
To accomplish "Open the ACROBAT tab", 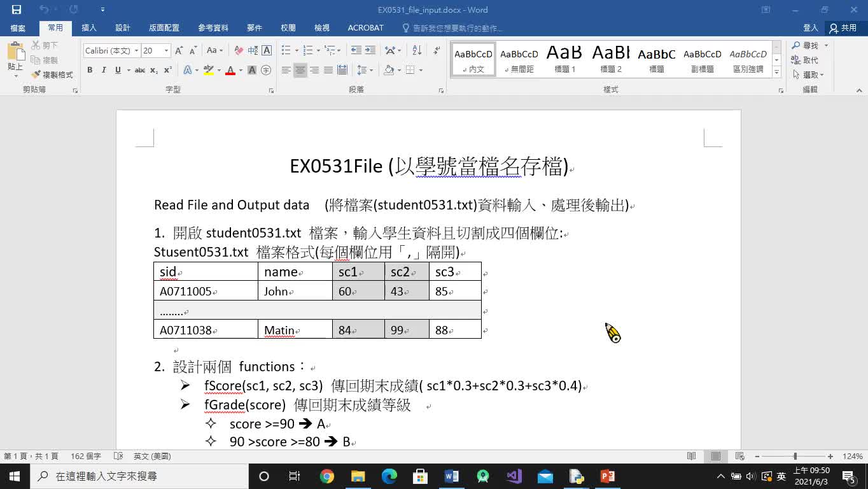I will [x=366, y=28].
